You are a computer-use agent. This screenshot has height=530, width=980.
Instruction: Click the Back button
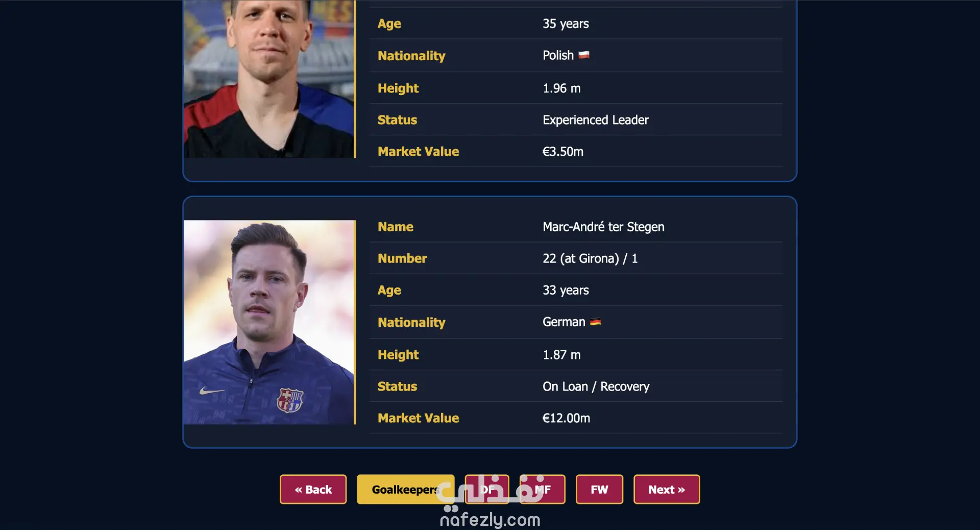click(x=313, y=489)
